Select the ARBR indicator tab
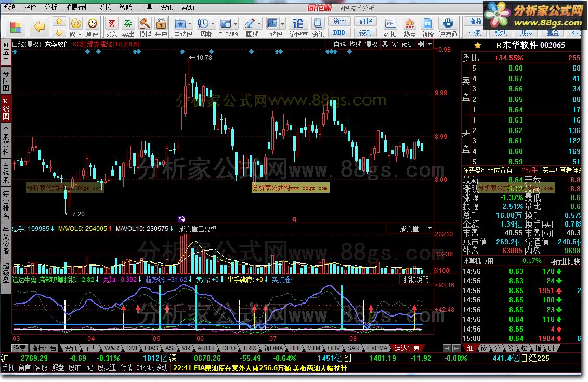The height and width of the screenshot is (382, 588). 206,348
